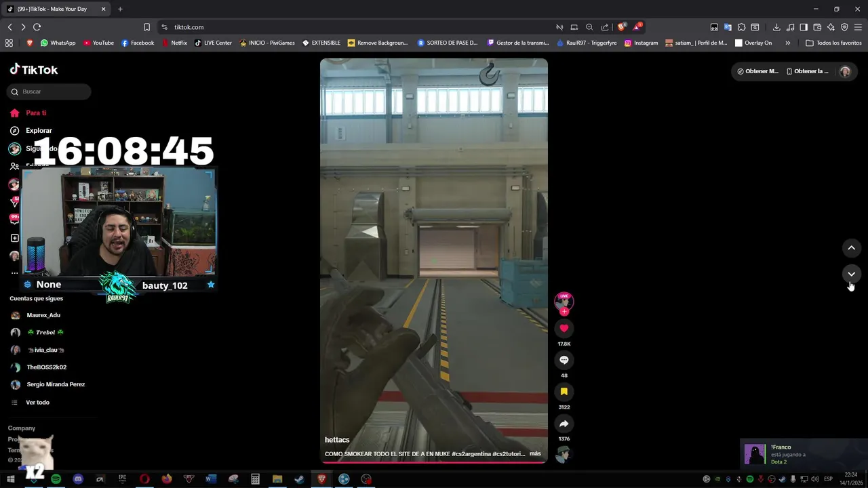868x488 pixels.
Task: Toggle the browser sidebar panel
Action: [804, 27]
